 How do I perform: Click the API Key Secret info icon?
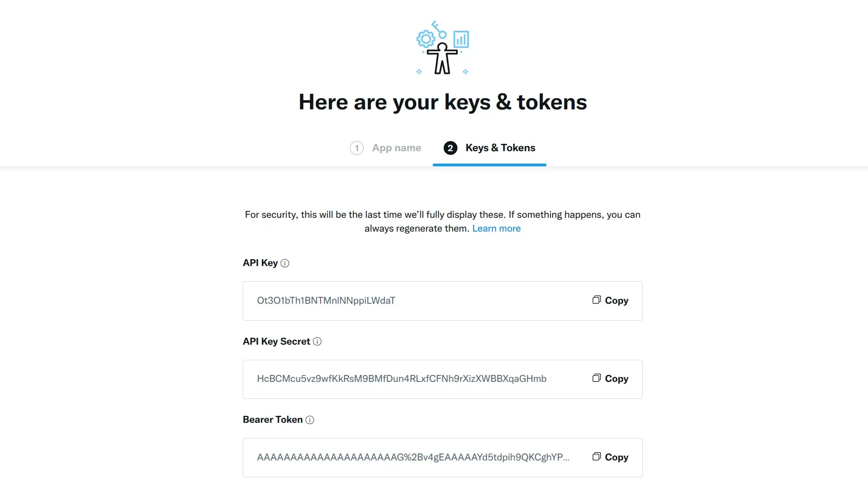pos(317,341)
